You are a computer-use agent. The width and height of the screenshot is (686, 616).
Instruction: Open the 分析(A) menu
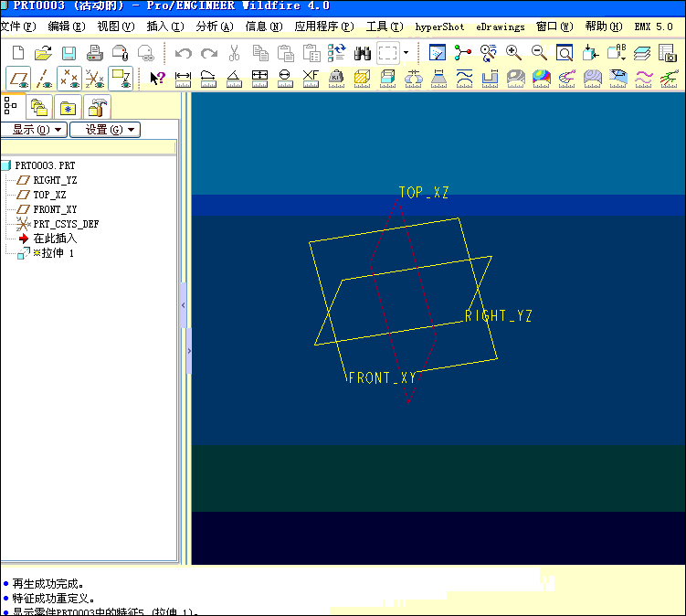(x=215, y=27)
